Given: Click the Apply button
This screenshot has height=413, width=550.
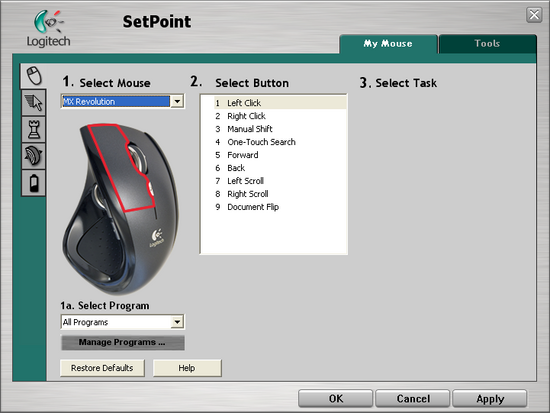Looking at the screenshot, I should click(490, 399).
